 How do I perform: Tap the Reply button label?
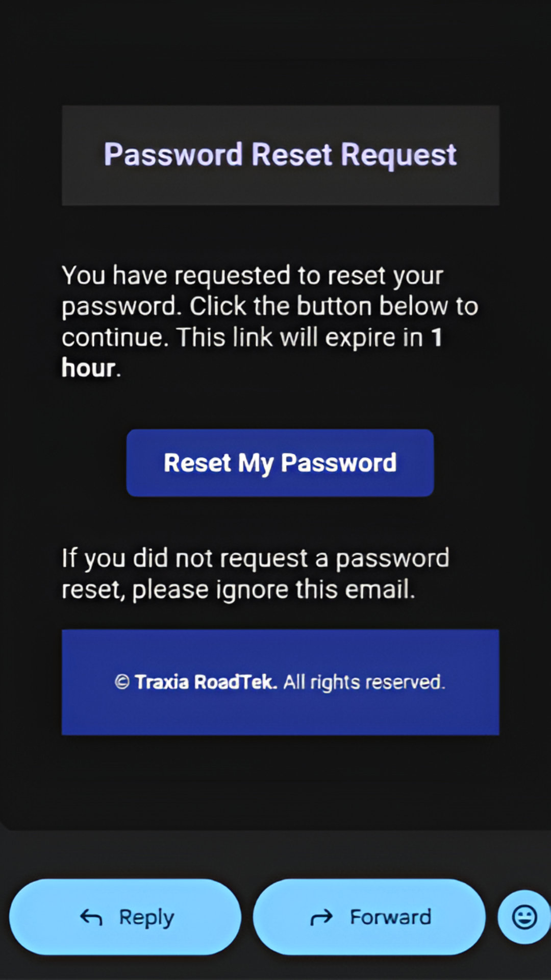tap(146, 917)
